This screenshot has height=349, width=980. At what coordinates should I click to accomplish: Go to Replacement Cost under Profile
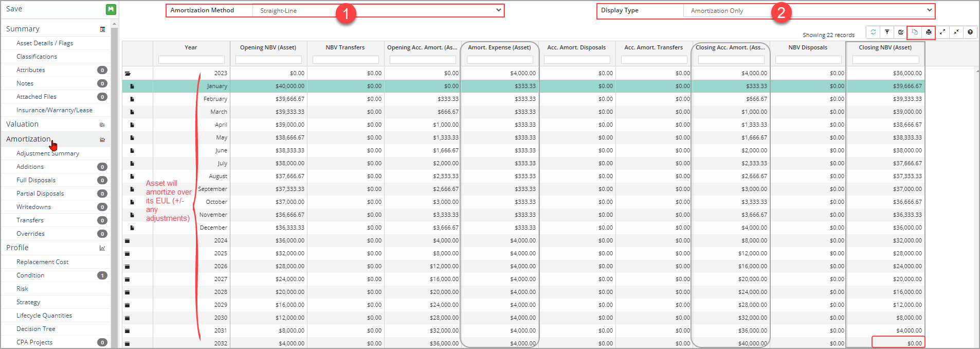click(x=42, y=262)
